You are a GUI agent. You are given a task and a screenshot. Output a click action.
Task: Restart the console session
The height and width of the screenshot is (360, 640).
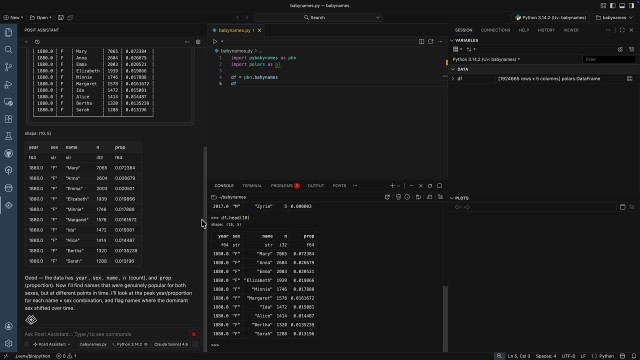tap(387, 197)
